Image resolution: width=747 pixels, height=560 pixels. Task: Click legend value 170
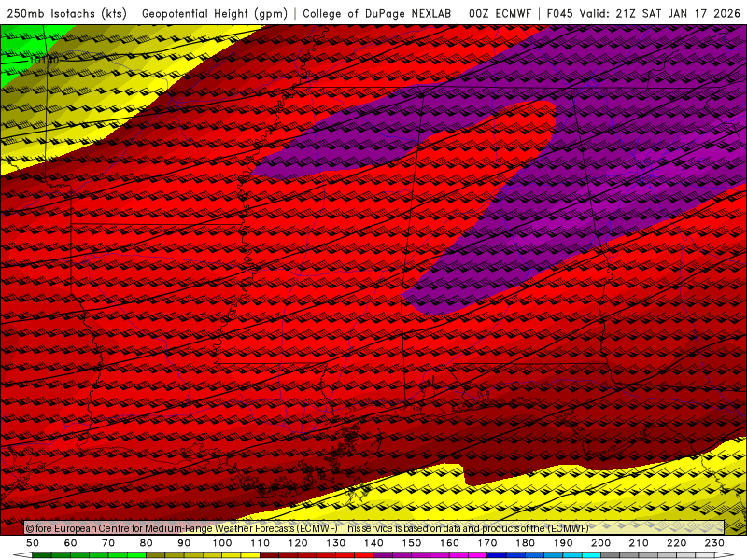click(x=487, y=543)
